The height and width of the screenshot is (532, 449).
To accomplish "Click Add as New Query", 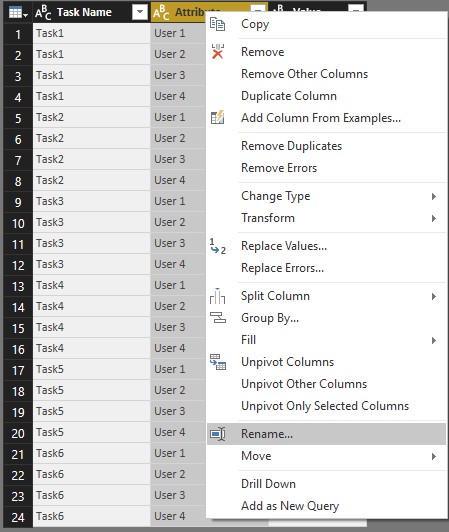I will pos(290,506).
